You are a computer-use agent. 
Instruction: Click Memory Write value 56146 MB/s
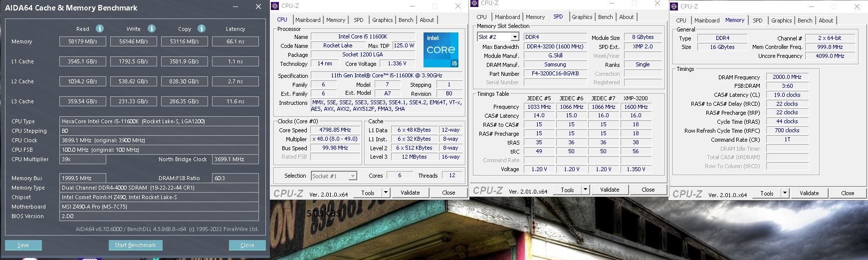click(134, 41)
